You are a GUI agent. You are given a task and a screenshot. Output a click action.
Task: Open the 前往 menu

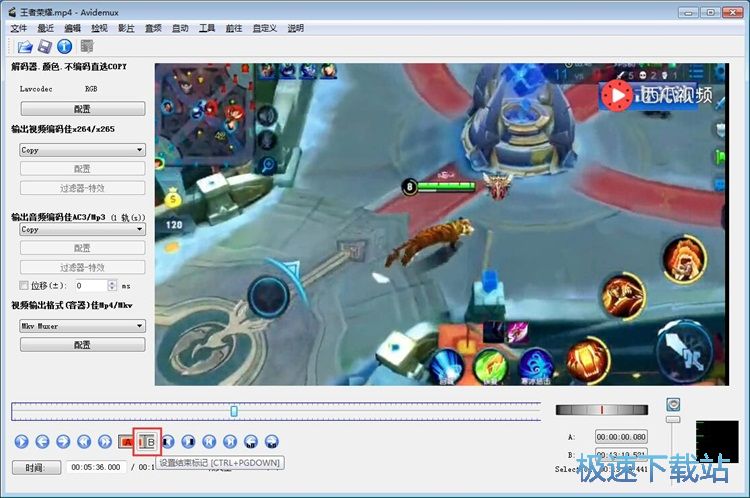click(x=233, y=28)
